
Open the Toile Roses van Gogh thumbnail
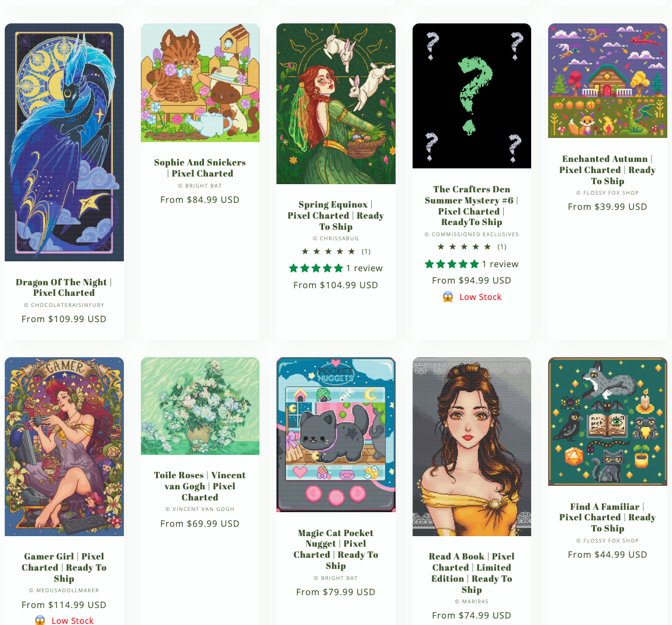[x=200, y=406]
